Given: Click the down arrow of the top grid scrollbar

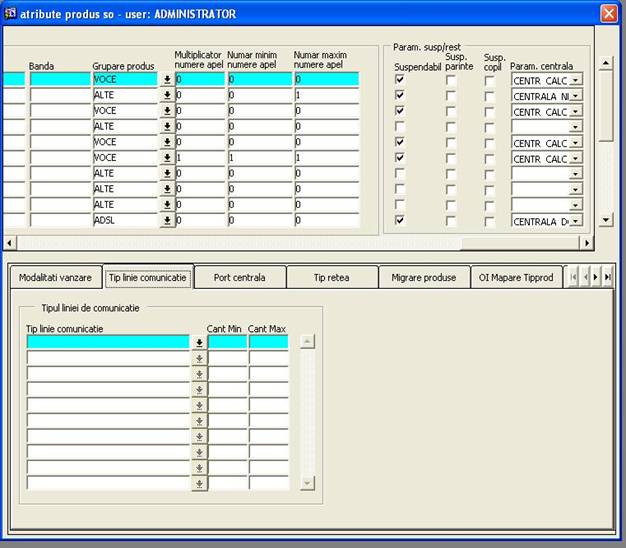Looking at the screenshot, I should coord(604,220).
